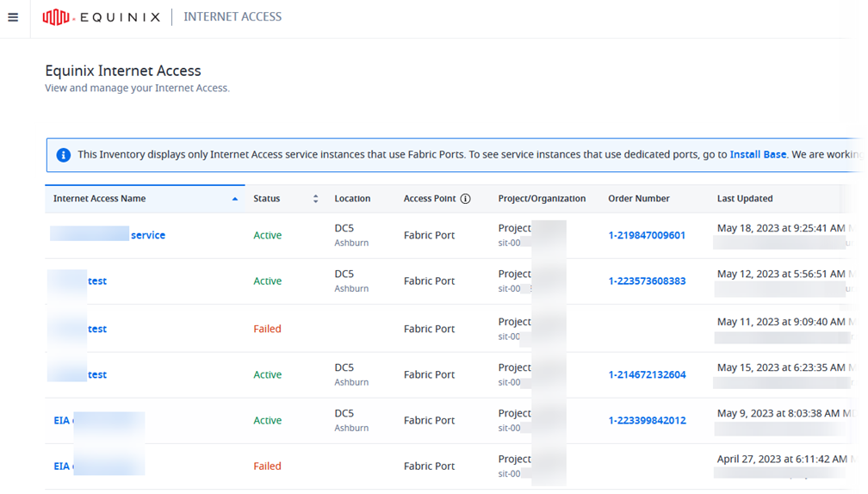Image resolution: width=868 pixels, height=494 pixels.
Task: Click DC5 Ashburn location in service row
Action: pos(351,235)
